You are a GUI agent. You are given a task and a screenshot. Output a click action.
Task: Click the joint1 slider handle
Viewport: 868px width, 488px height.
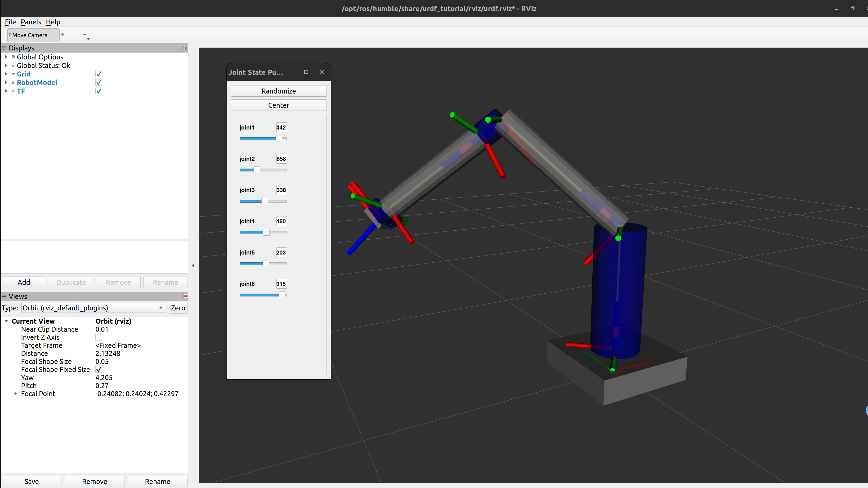coord(279,139)
